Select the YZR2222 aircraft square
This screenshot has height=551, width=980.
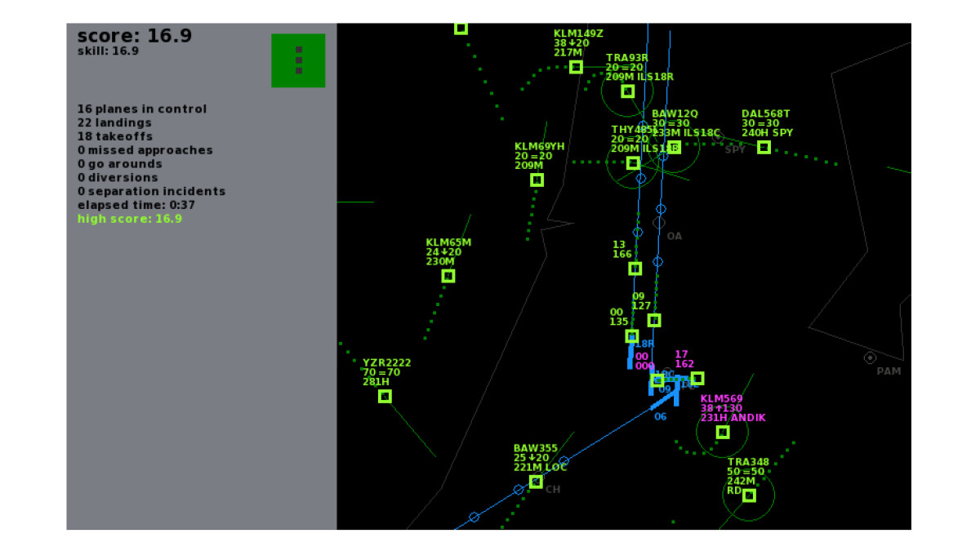pyautogui.click(x=385, y=397)
